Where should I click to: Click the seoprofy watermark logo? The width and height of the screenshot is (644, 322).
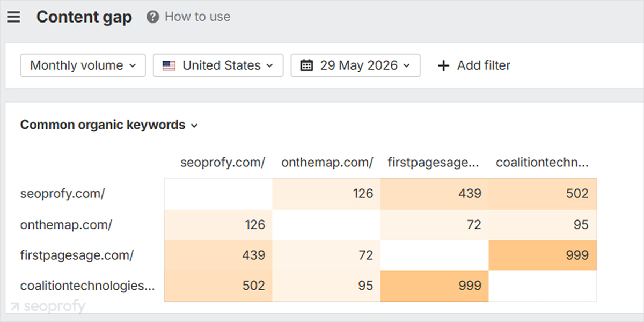pyautogui.click(x=48, y=306)
